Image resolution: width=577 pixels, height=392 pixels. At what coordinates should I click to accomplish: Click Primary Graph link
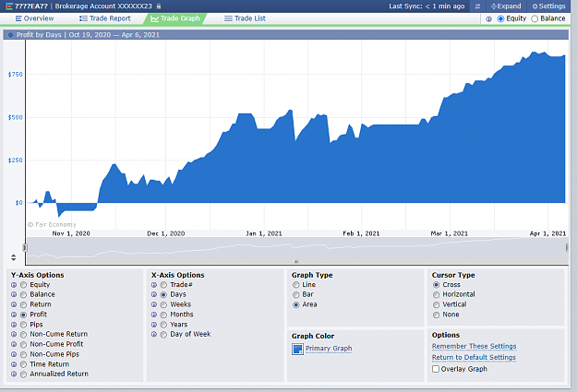pos(329,349)
